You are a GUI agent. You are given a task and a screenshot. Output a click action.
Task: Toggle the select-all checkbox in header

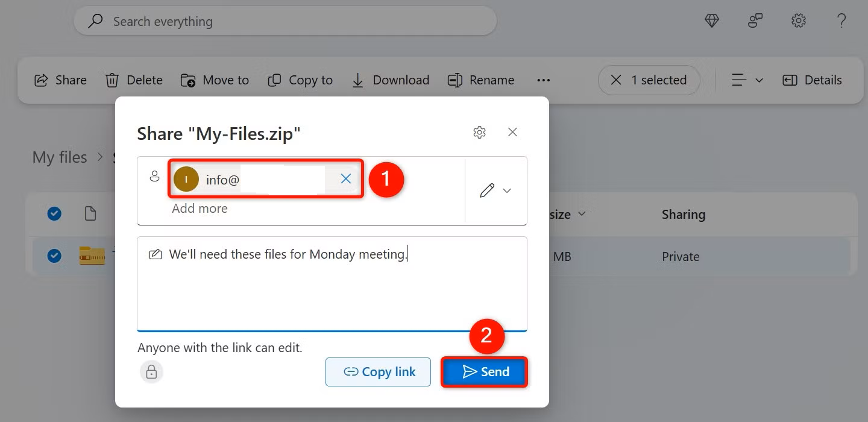click(x=54, y=213)
